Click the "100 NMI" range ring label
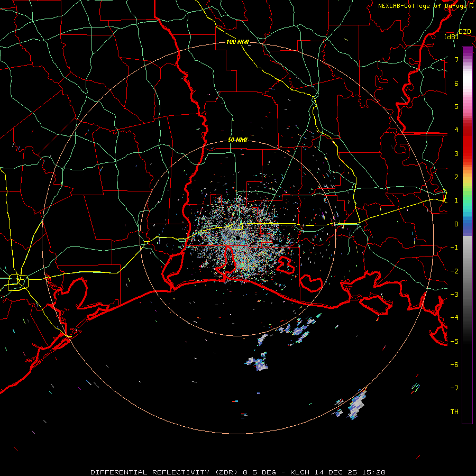 pos(237,42)
